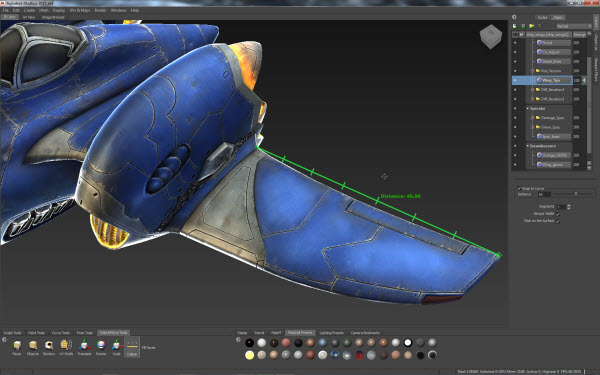Click the second green-dot icon in Layers toolbar
This screenshot has height=375, width=600.
(523, 26)
